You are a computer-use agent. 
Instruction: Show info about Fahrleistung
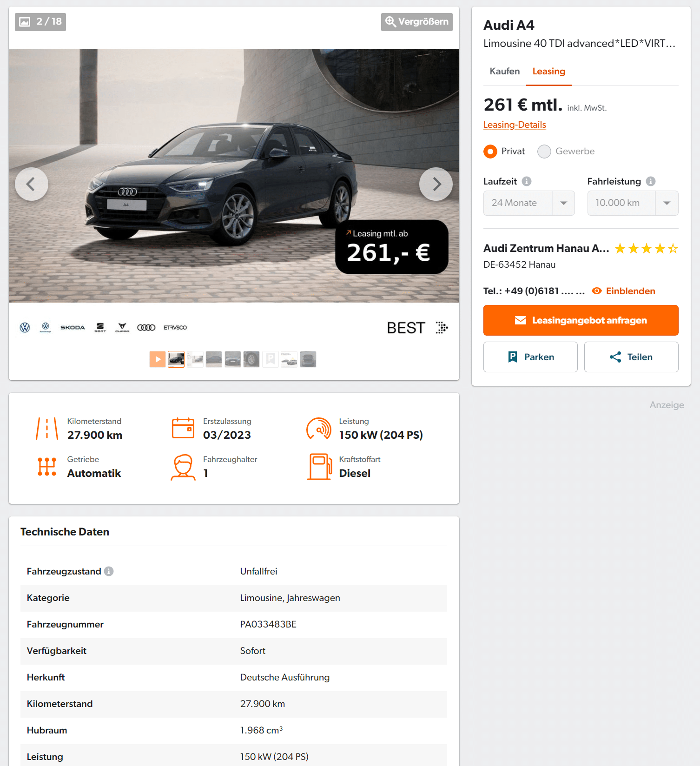651,181
